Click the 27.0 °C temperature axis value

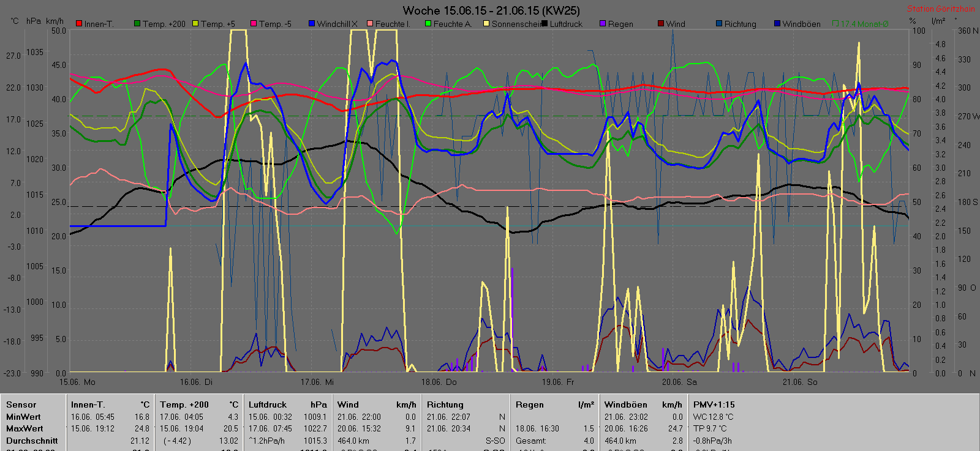pyautogui.click(x=13, y=56)
